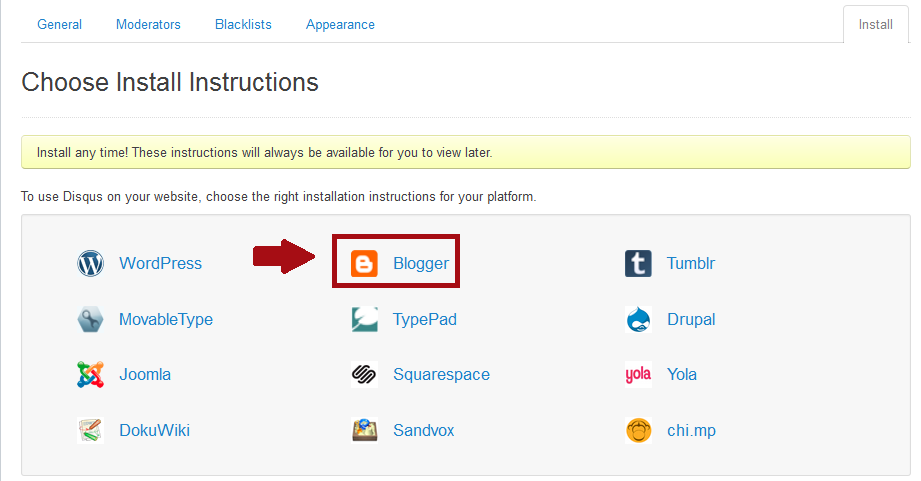The height and width of the screenshot is (481, 921).
Task: Click the Yola logo icon
Action: (x=638, y=375)
